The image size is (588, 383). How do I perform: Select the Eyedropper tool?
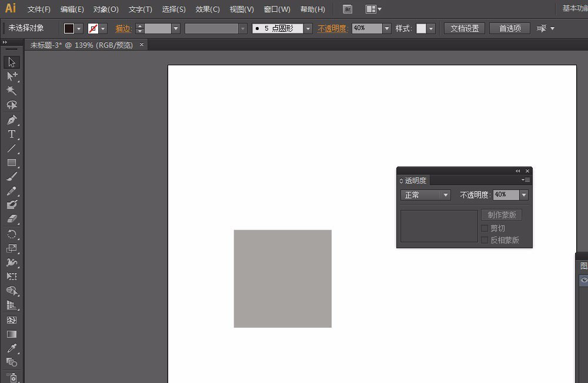(x=11, y=348)
